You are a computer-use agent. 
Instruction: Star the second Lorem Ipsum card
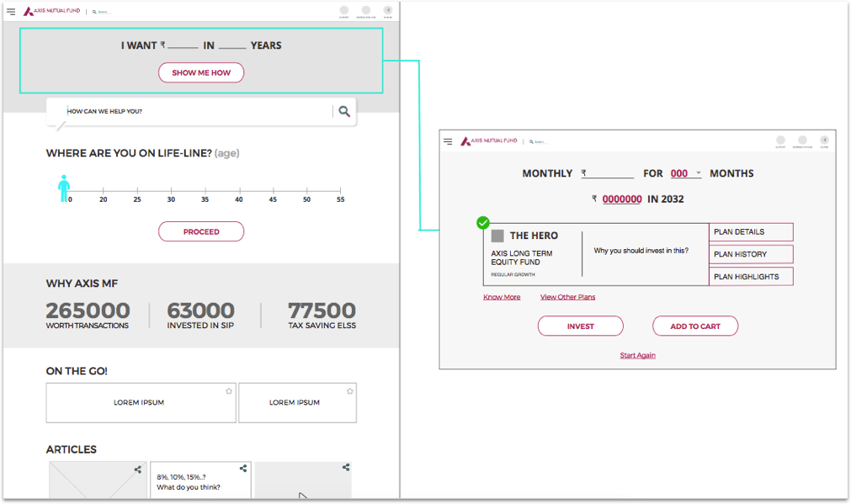[348, 391]
